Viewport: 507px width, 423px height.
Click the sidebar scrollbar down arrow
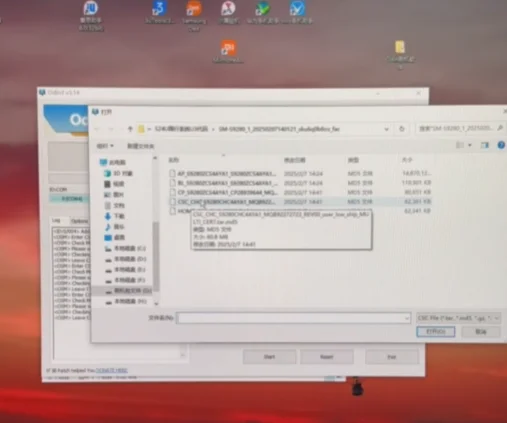(156, 304)
